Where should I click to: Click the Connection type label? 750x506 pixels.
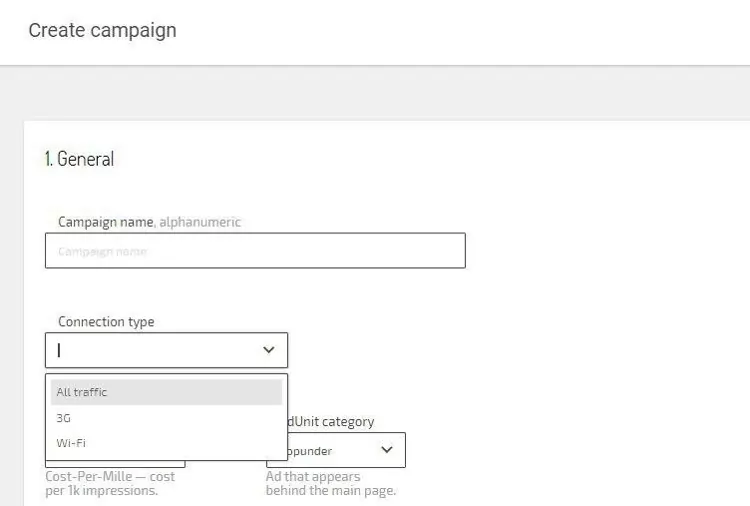pos(106,322)
